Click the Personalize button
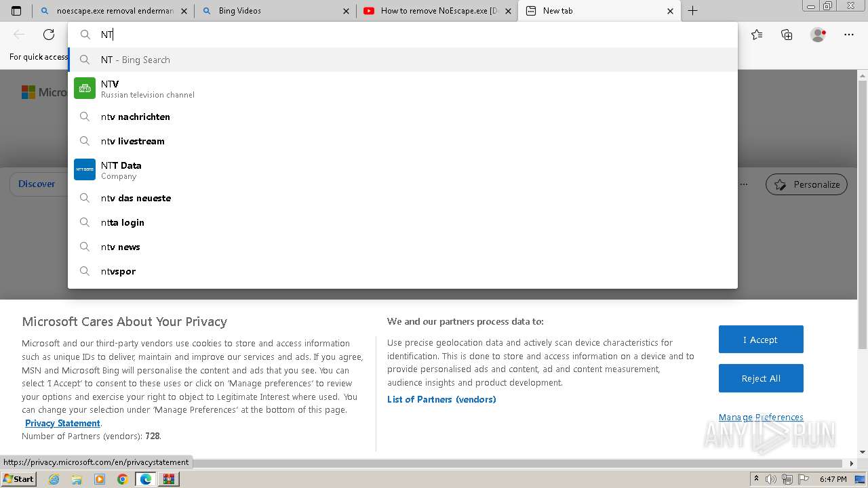Screen dimensions: 868x488 [806, 184]
